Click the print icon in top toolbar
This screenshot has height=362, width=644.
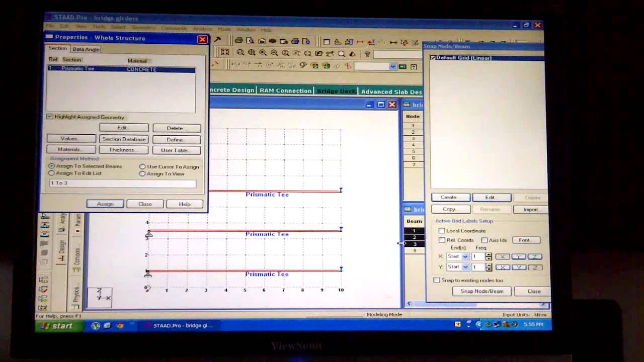point(238,40)
